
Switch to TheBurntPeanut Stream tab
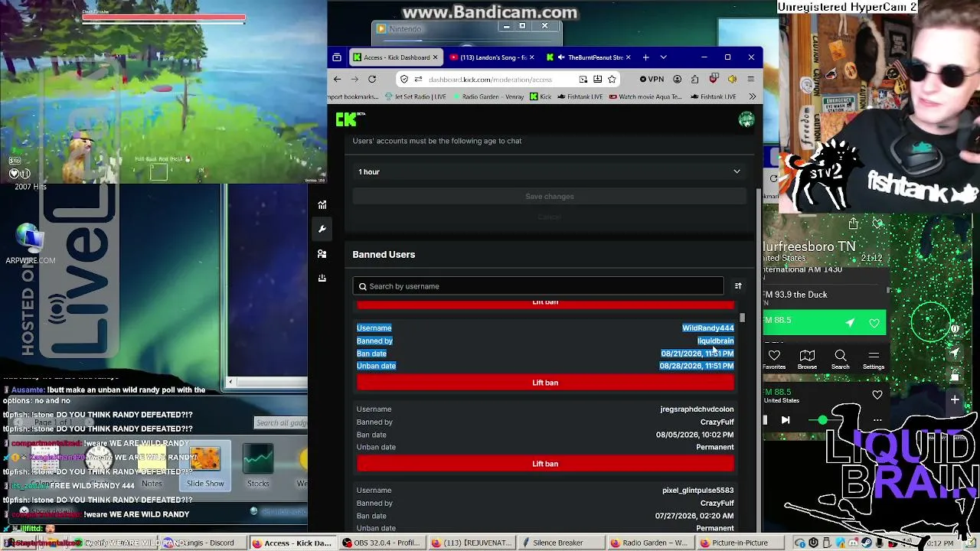pyautogui.click(x=587, y=57)
